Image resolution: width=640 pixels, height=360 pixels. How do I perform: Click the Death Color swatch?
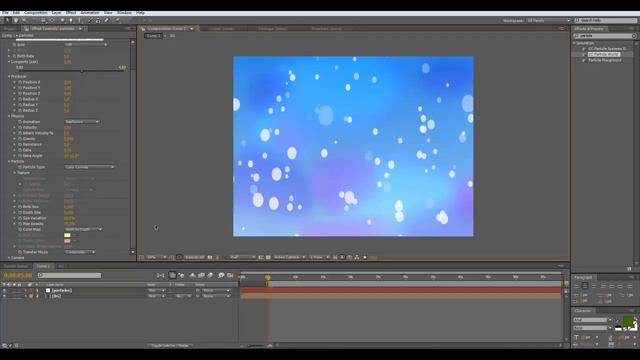67,241
